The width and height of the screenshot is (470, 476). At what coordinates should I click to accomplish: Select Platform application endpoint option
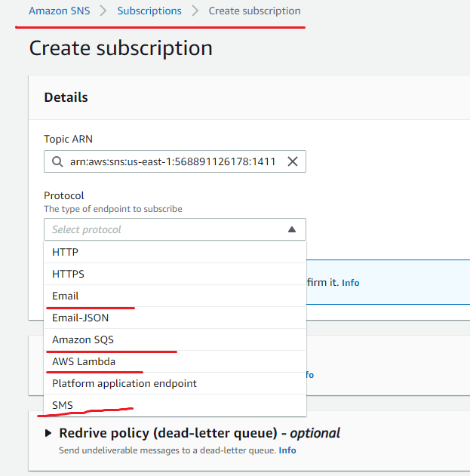(x=175, y=383)
